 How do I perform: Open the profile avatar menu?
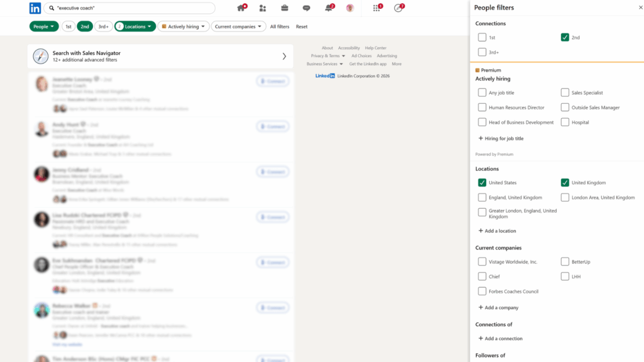tap(350, 8)
